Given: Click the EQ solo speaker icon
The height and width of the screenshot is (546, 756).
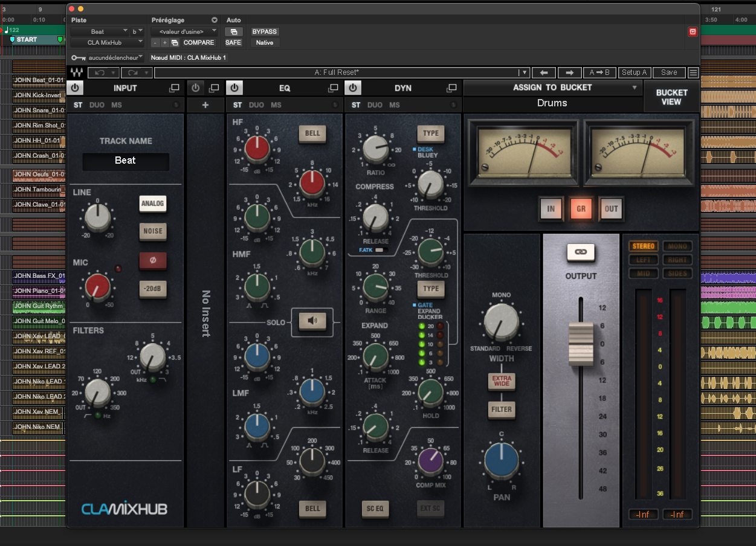Looking at the screenshot, I should 312,321.
